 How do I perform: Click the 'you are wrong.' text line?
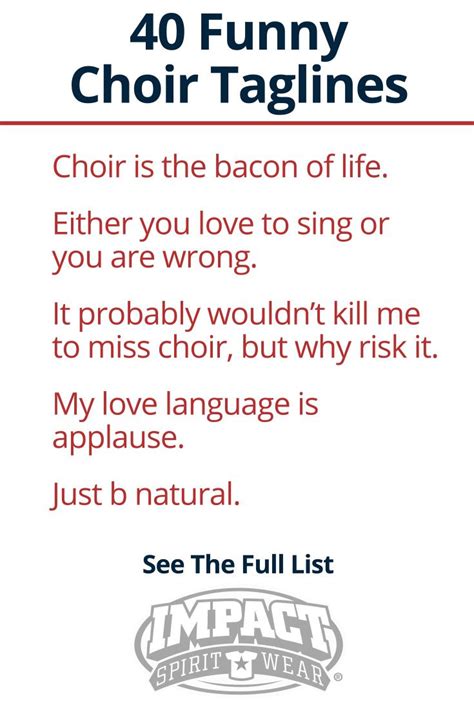[x=154, y=258]
